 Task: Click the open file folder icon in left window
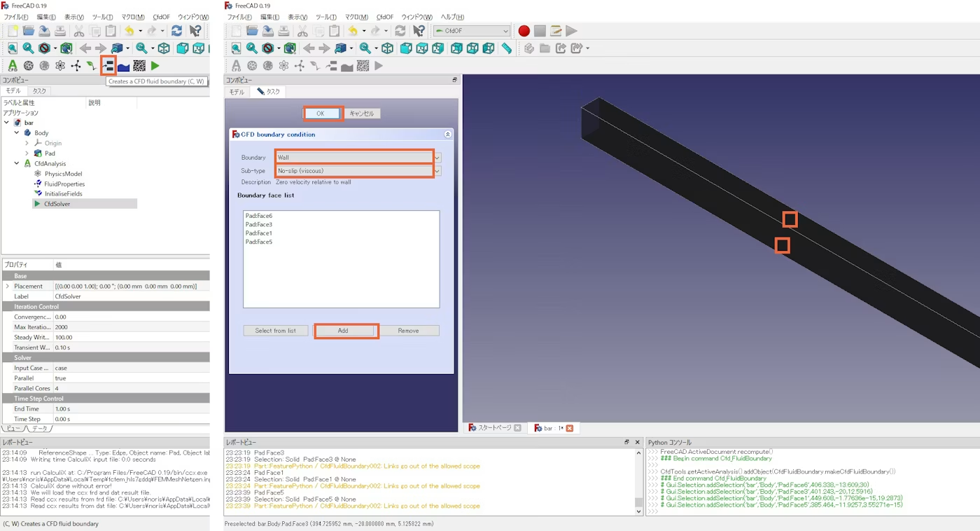pyautogui.click(x=29, y=31)
